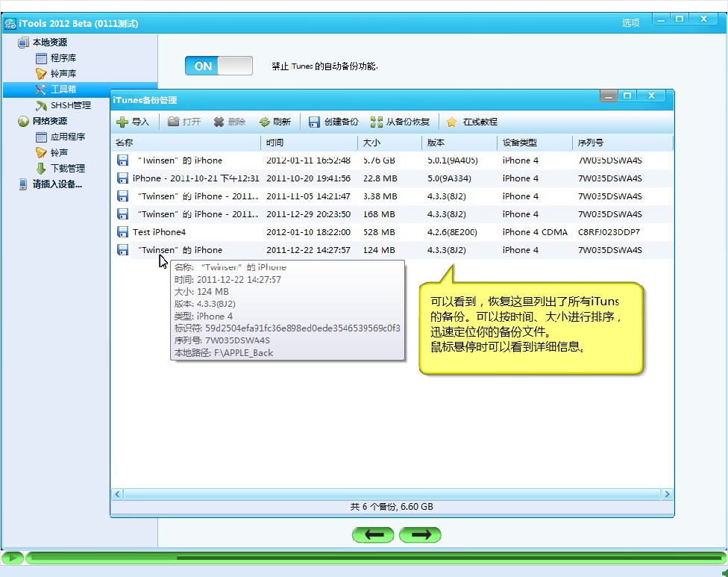This screenshot has height=577, width=728.
Task: Click the green previous arrow button
Action: click(x=374, y=534)
